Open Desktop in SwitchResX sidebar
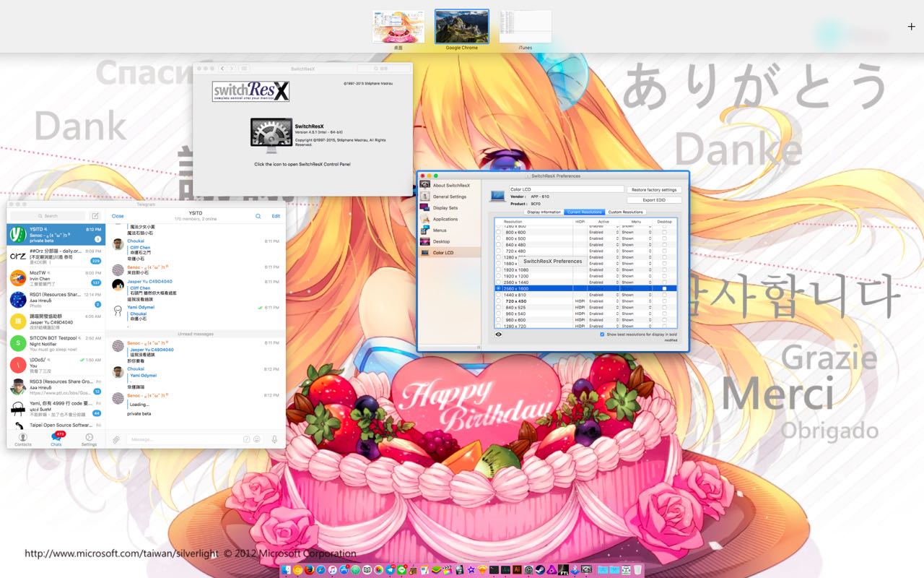This screenshot has height=578, width=924. [450, 241]
